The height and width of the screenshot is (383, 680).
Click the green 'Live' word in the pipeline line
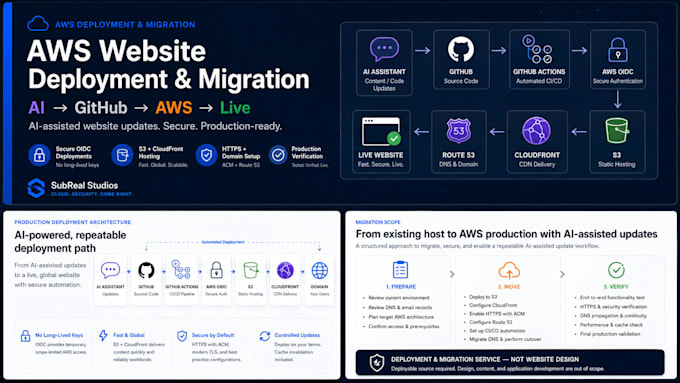pyautogui.click(x=235, y=108)
